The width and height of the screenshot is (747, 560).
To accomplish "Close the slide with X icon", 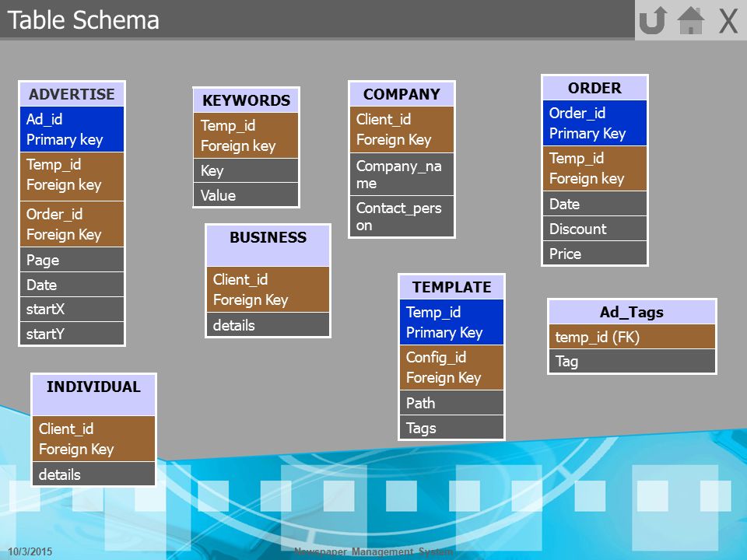I will click(728, 21).
